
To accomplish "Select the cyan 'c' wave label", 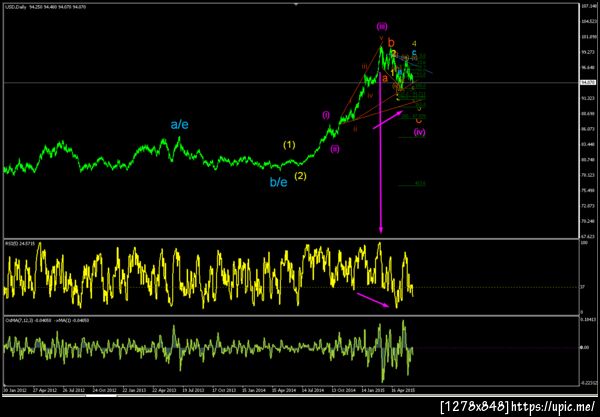I will pyautogui.click(x=414, y=53).
